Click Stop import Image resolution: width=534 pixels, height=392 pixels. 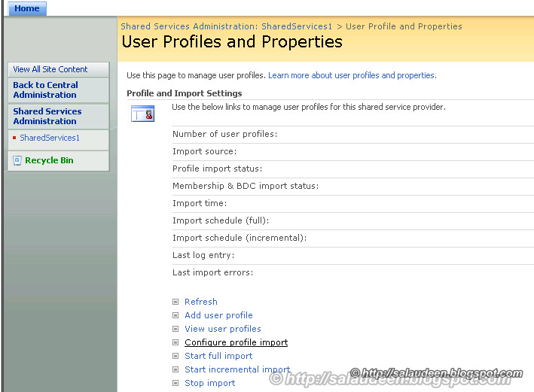(x=210, y=384)
